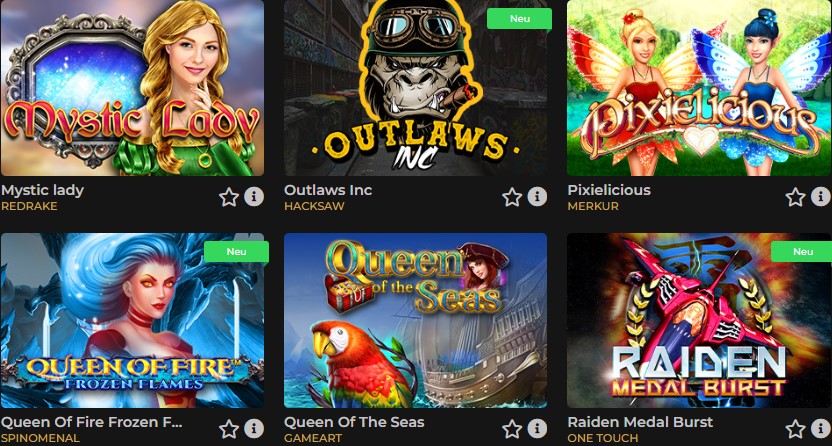The height and width of the screenshot is (446, 832).
Task: Add Pixielicious to favorites with star
Action: point(795,197)
